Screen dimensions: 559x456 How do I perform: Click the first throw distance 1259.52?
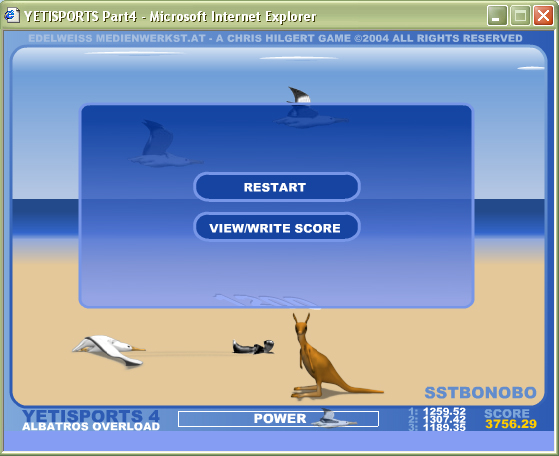(444, 411)
